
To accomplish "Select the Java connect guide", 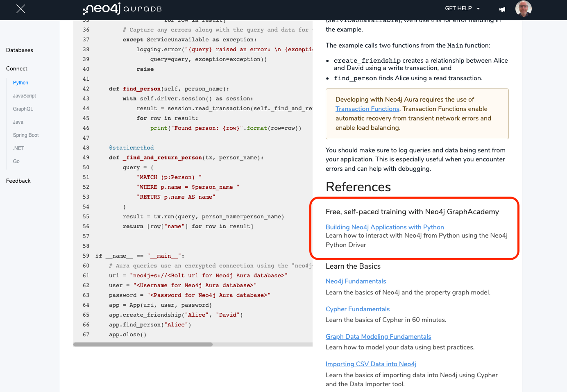I will (18, 122).
